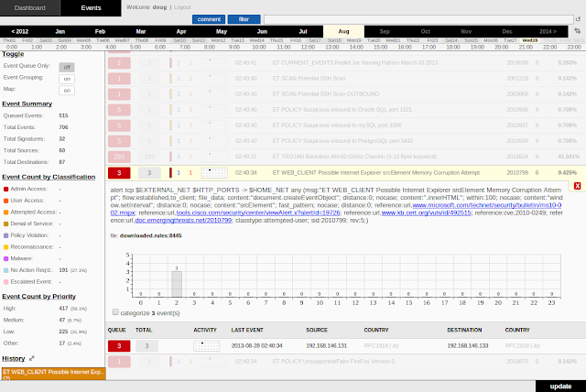Go to previous year < 2012
This screenshot has height=392, width=586.
click(20, 31)
